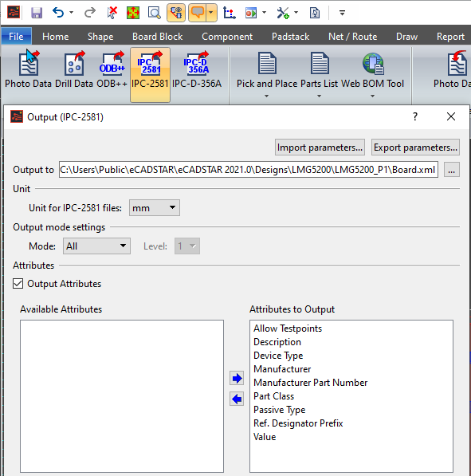Click the green fit-to-view icon
This screenshot has height=476, width=471.
tap(133, 13)
